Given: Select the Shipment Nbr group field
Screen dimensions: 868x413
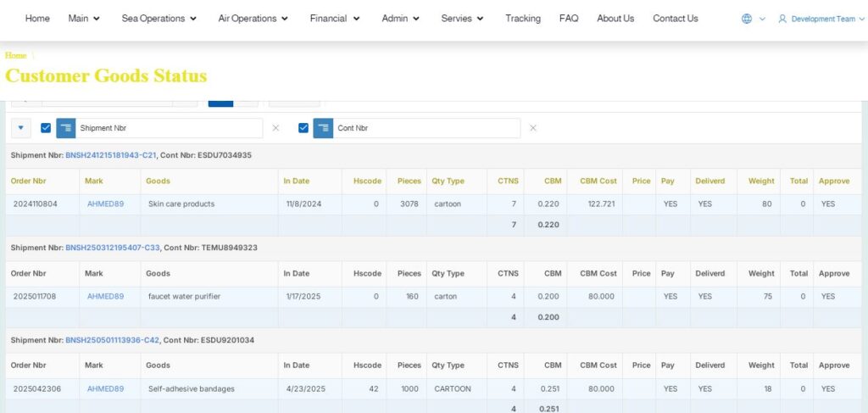Looking at the screenshot, I should click(168, 128).
